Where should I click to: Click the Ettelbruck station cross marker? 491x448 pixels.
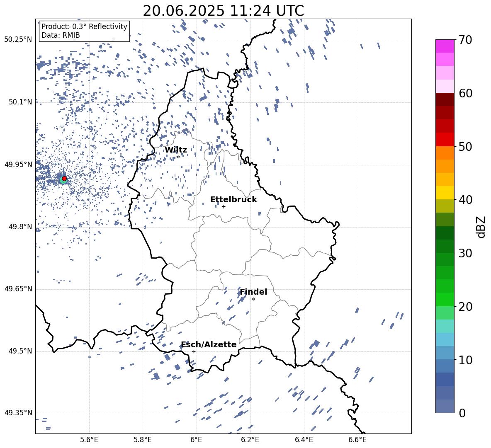click(224, 206)
